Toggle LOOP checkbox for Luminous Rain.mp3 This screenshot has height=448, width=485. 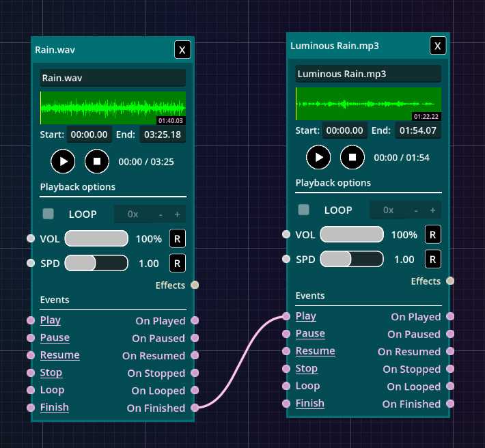pos(303,210)
